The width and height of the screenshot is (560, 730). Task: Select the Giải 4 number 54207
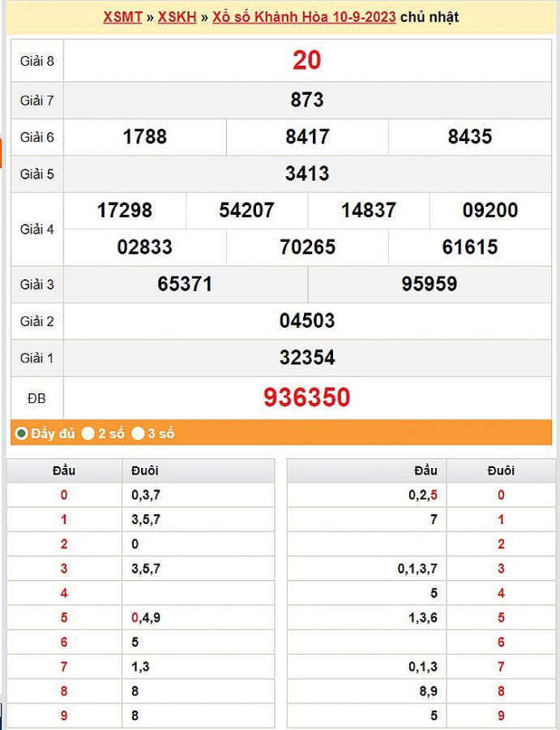[x=246, y=210]
